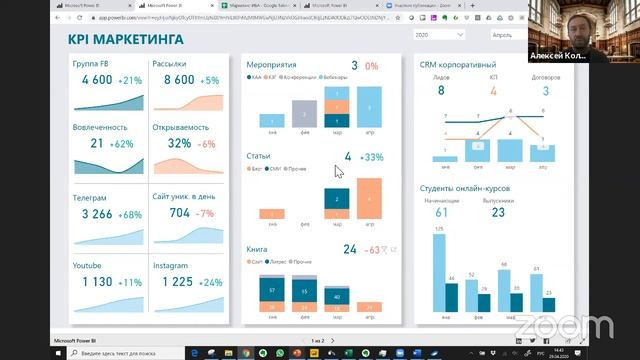
Task: Click the browser back arrow
Action: point(57,18)
